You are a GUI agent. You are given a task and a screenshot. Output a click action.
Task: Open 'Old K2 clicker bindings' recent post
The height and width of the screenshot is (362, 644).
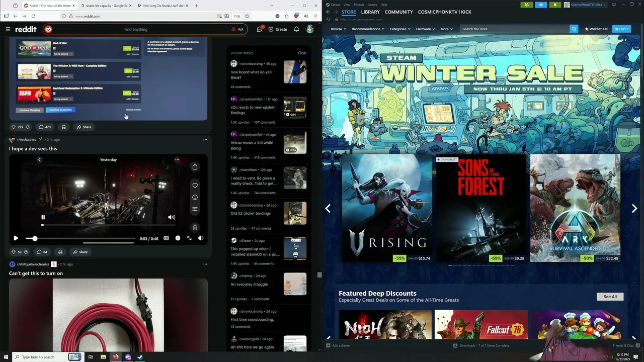tap(251, 213)
